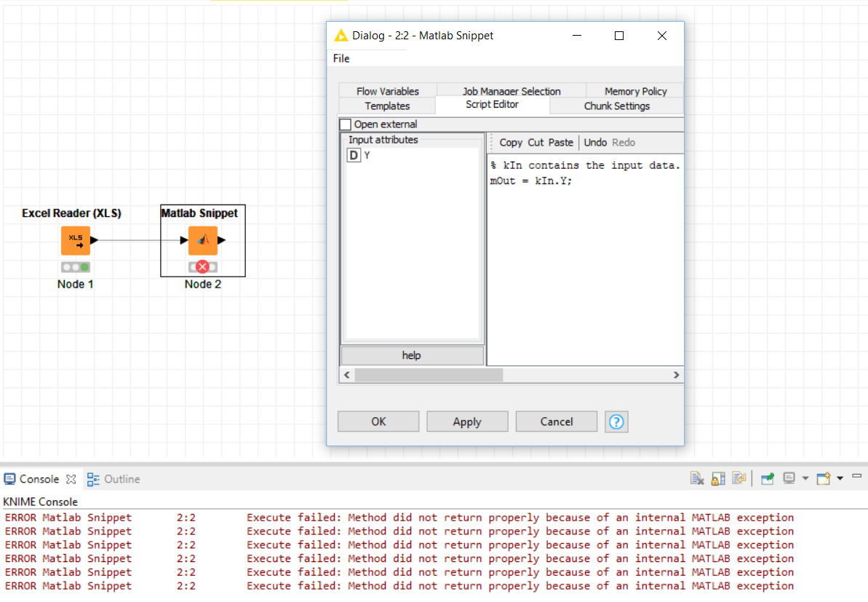Image resolution: width=868 pixels, height=602 pixels.
Task: Click the red error status on Node 2
Action: (202, 267)
